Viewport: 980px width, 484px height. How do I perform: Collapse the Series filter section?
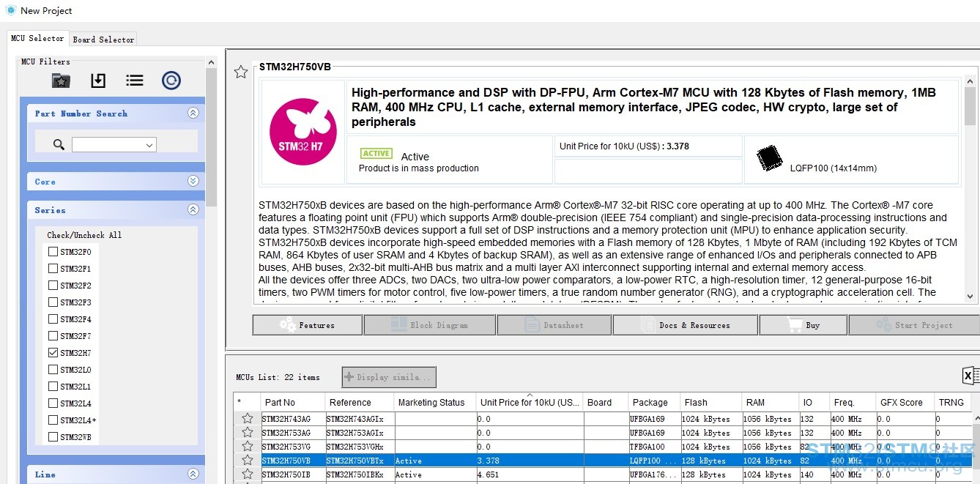[x=193, y=209]
